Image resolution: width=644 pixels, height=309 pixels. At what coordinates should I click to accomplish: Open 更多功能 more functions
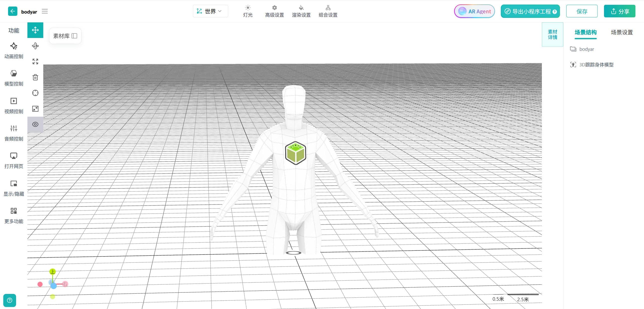[14, 216]
